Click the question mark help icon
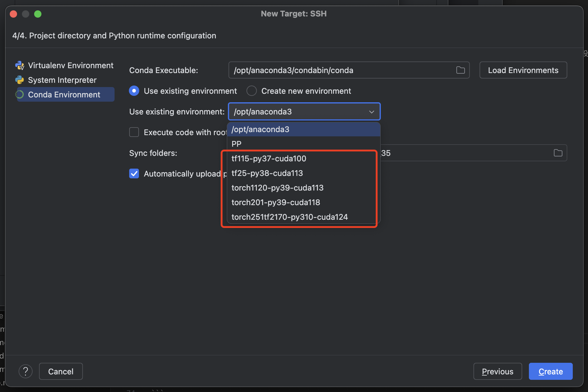This screenshot has width=588, height=392. click(x=26, y=371)
